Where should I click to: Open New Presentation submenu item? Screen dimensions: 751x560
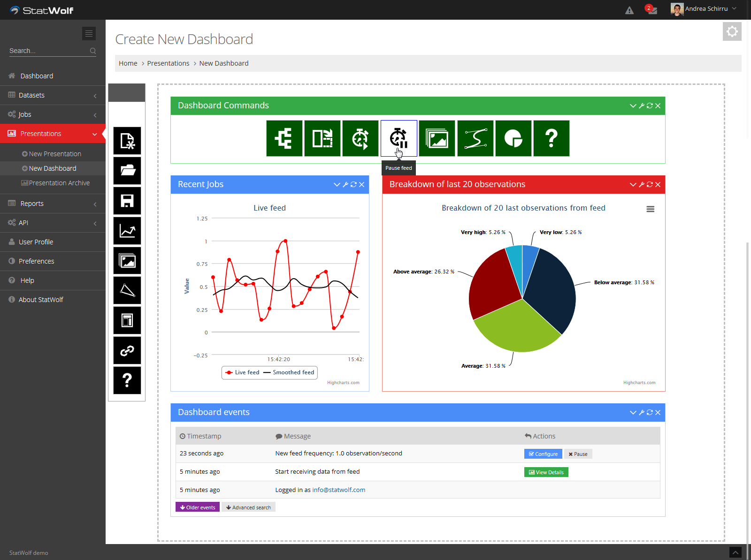click(53, 154)
